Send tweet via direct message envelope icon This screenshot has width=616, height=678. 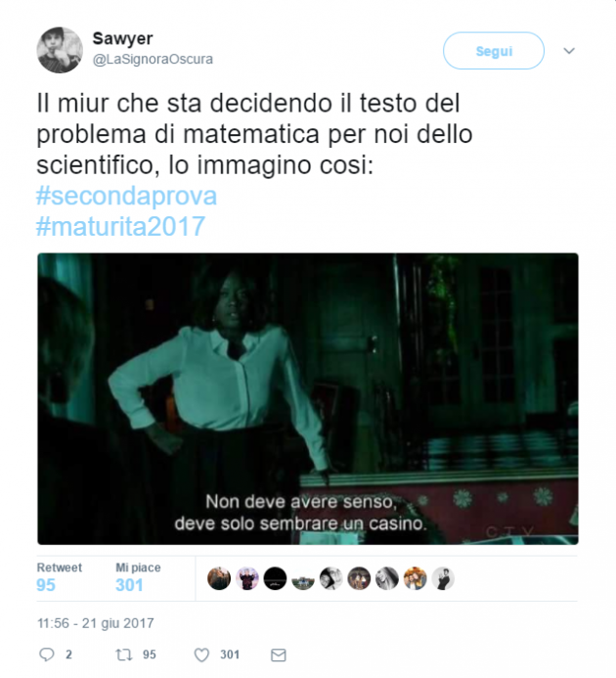279,655
